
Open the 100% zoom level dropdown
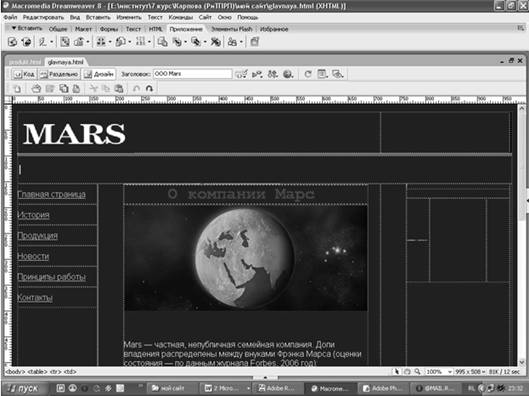pyautogui.click(x=439, y=372)
